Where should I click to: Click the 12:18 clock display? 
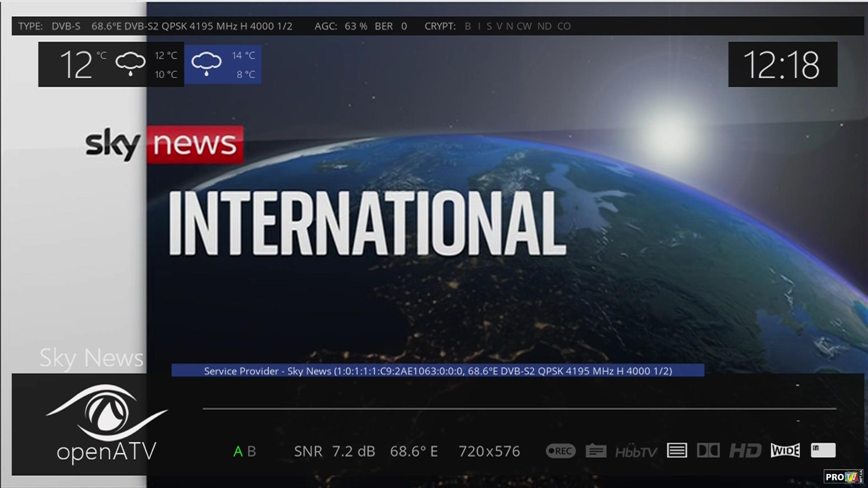(782, 65)
